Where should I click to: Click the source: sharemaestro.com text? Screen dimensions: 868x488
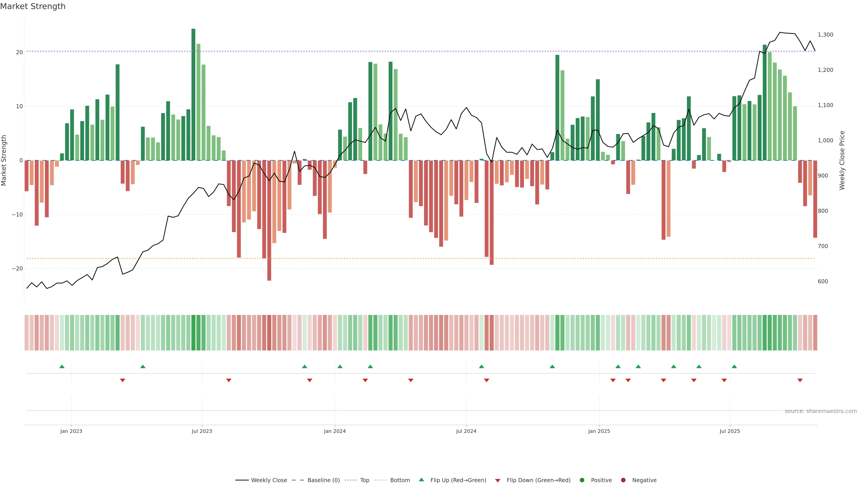[x=821, y=411]
